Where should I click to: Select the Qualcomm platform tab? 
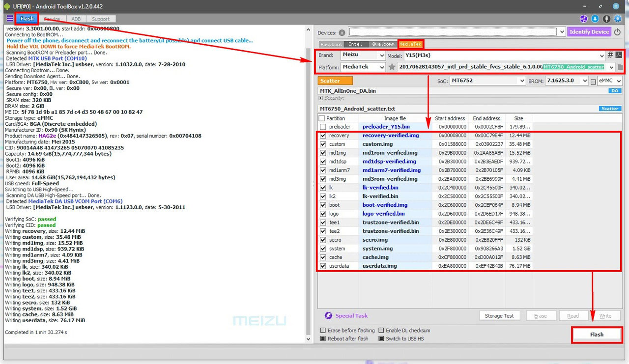click(x=383, y=44)
